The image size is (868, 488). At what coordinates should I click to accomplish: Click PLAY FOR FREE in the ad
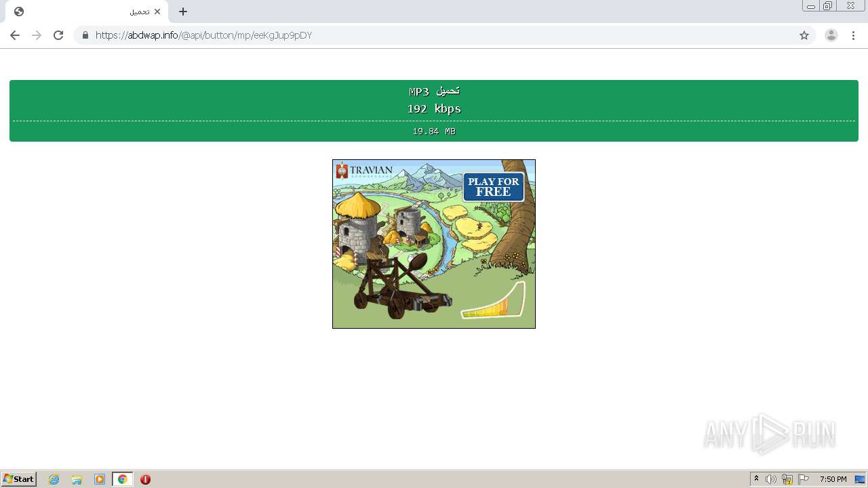pyautogui.click(x=494, y=186)
